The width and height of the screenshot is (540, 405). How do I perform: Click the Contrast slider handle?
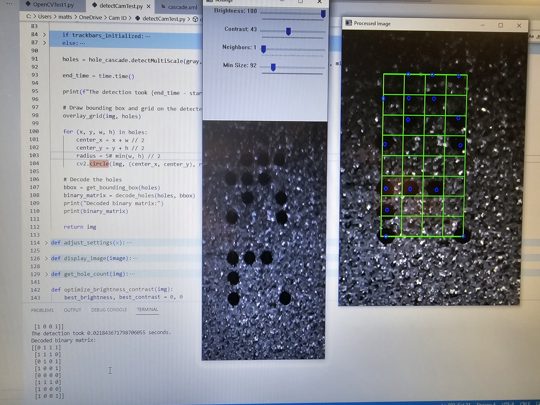[288, 32]
